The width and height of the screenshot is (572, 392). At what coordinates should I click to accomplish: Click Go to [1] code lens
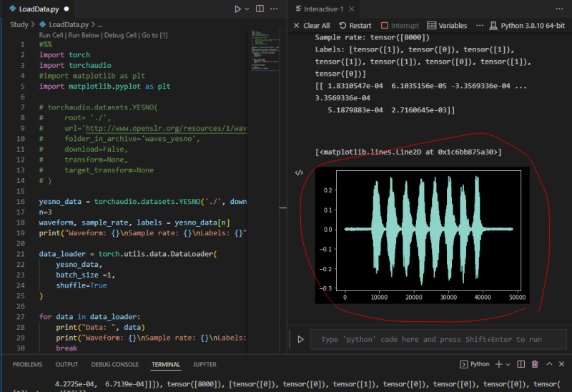154,35
